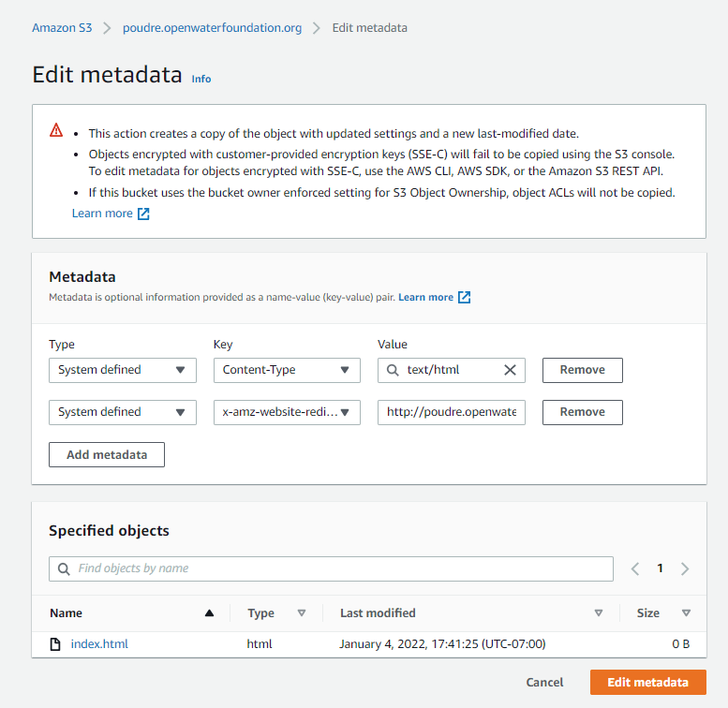
Task: Click the January 4, 2022 modified date cell
Action: pyautogui.click(x=442, y=644)
